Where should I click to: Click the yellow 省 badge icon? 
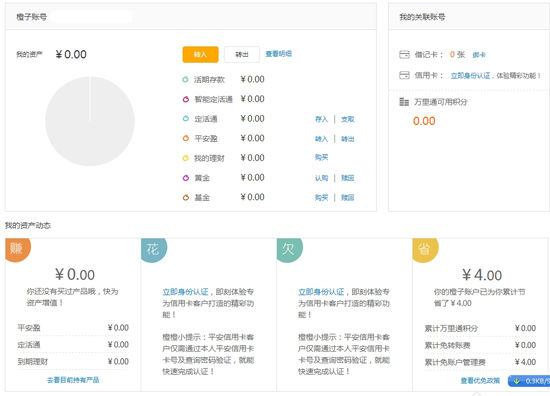tap(425, 250)
